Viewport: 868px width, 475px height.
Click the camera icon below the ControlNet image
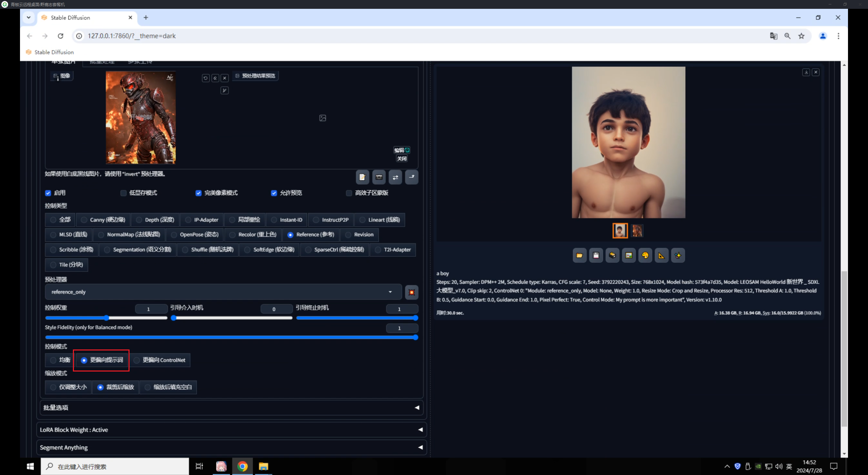[x=379, y=177]
